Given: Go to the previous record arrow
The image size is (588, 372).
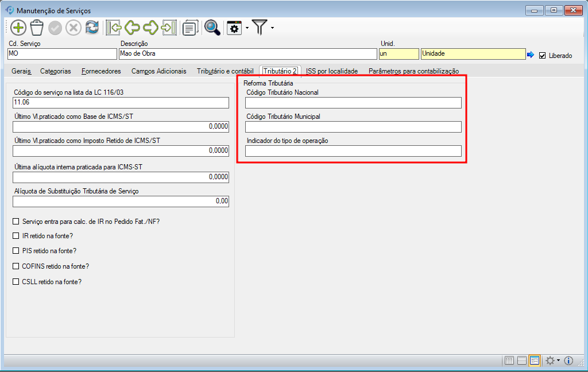Looking at the screenshot, I should tap(133, 28).
